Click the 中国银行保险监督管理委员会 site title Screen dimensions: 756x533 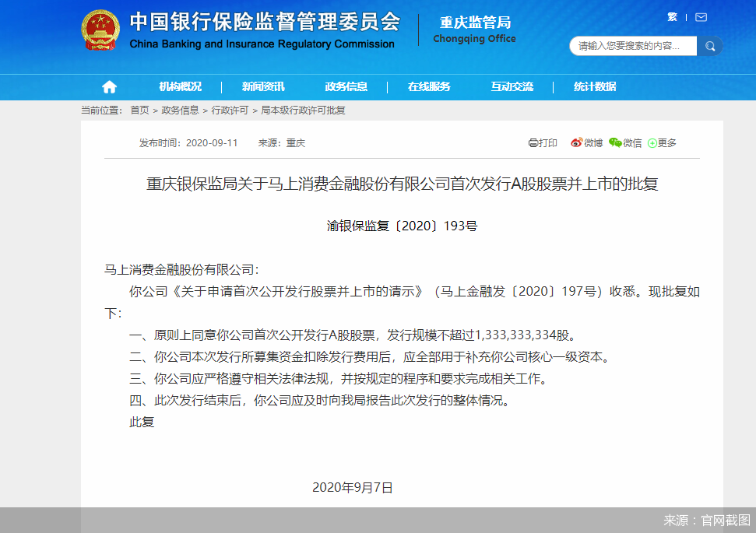(265, 22)
